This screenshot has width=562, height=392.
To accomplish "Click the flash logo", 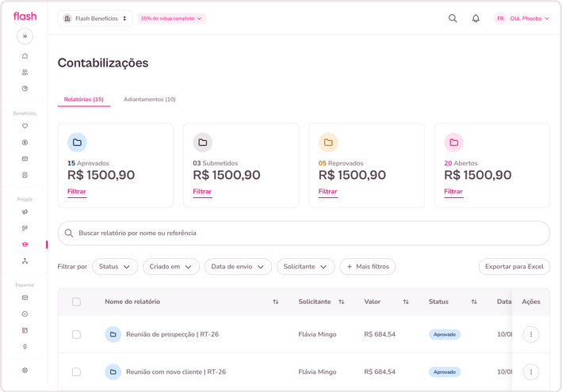I will click(25, 16).
